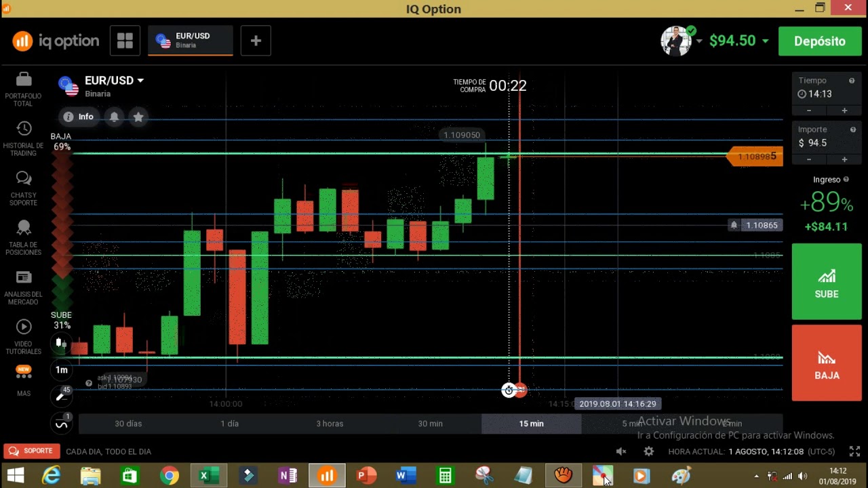Viewport: 868px width, 488px height.
Task: Click the ask/bid help question mark
Action: [88, 383]
